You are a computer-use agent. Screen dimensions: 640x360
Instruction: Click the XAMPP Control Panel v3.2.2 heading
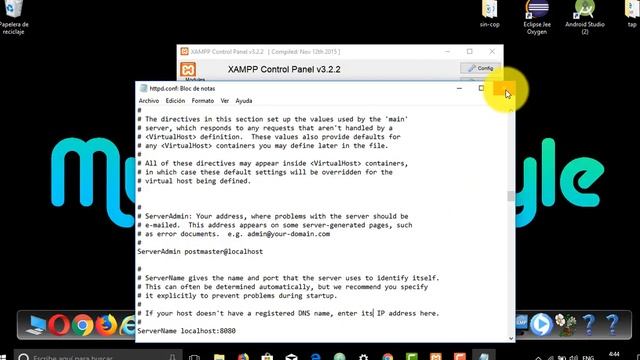pos(284,69)
